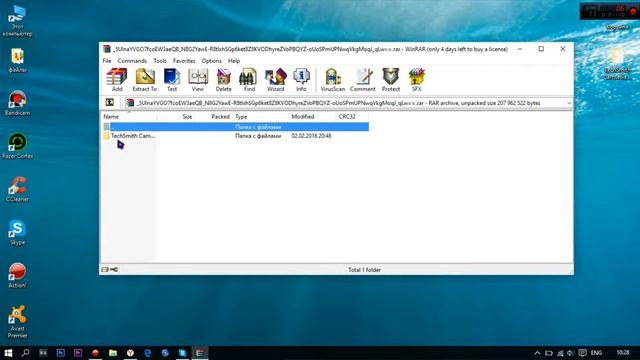Open the View file tool

tap(198, 80)
